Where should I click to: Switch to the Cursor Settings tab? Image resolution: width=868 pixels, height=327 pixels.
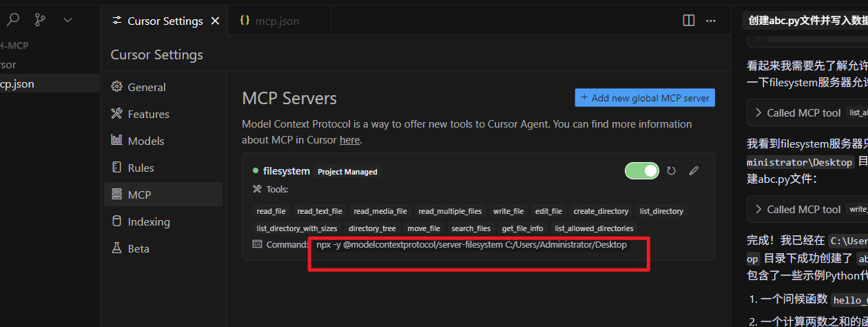tap(165, 21)
